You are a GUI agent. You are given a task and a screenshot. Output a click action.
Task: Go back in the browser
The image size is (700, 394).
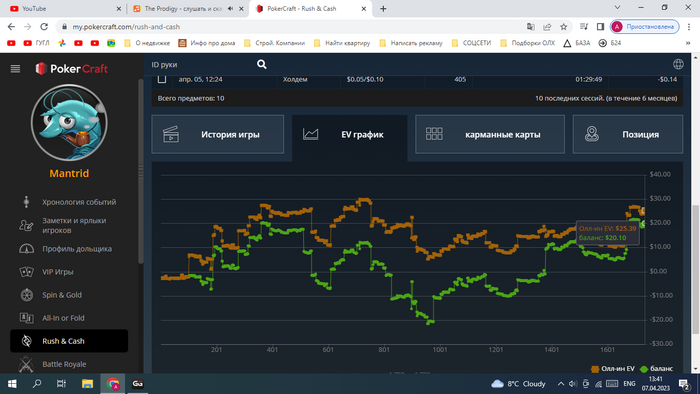tap(11, 27)
